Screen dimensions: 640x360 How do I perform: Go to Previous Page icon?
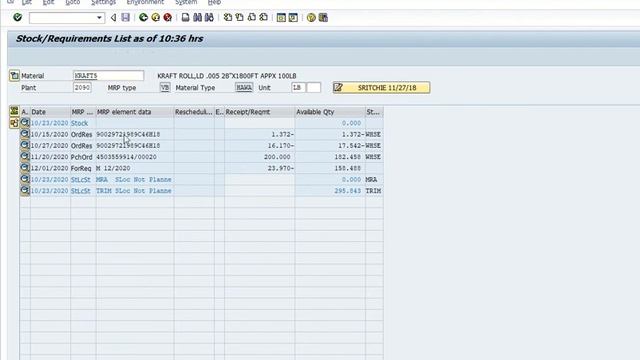(240, 18)
